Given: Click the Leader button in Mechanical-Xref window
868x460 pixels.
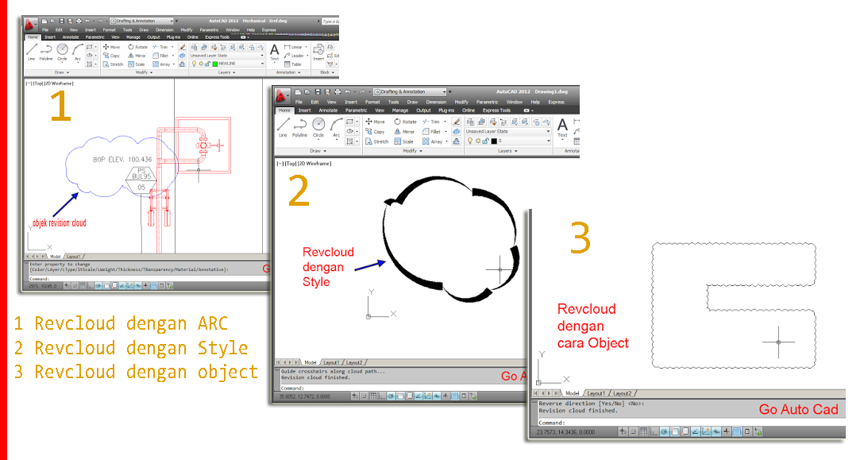Looking at the screenshot, I should click(295, 56).
